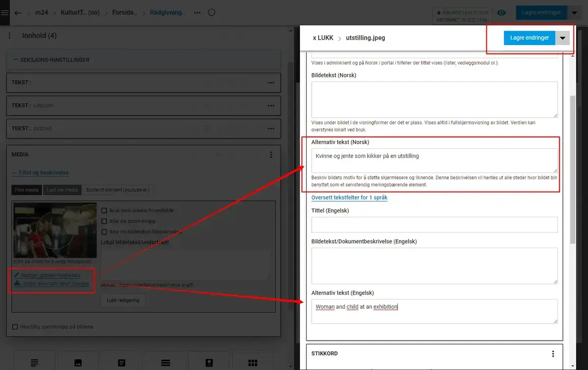Click the eye preview icon in the top bar
The width and height of the screenshot is (588, 370).
(x=501, y=13)
